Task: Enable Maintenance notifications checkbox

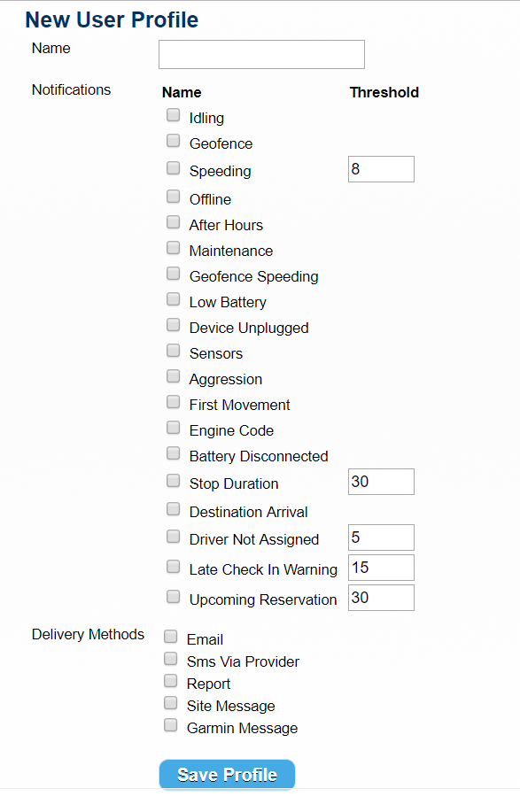Action: pos(173,248)
